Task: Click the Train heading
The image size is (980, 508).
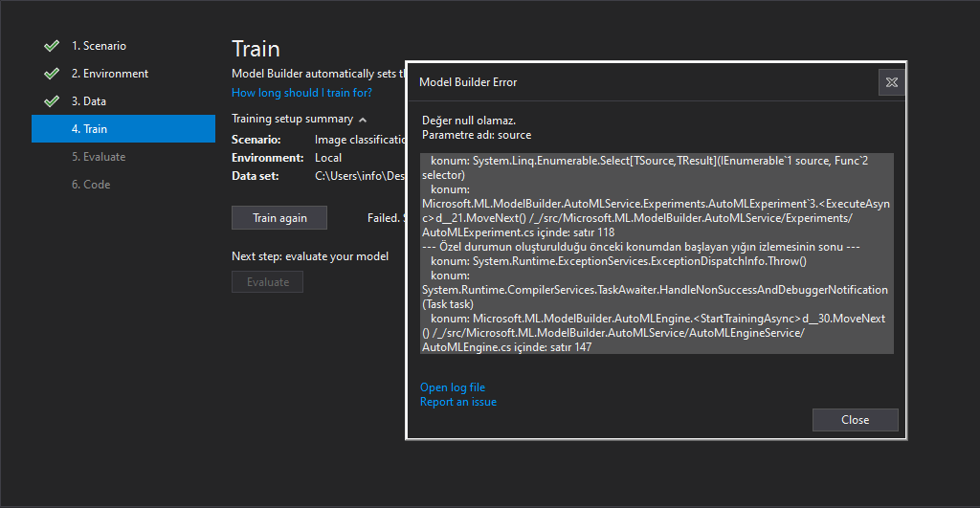Action: [256, 49]
